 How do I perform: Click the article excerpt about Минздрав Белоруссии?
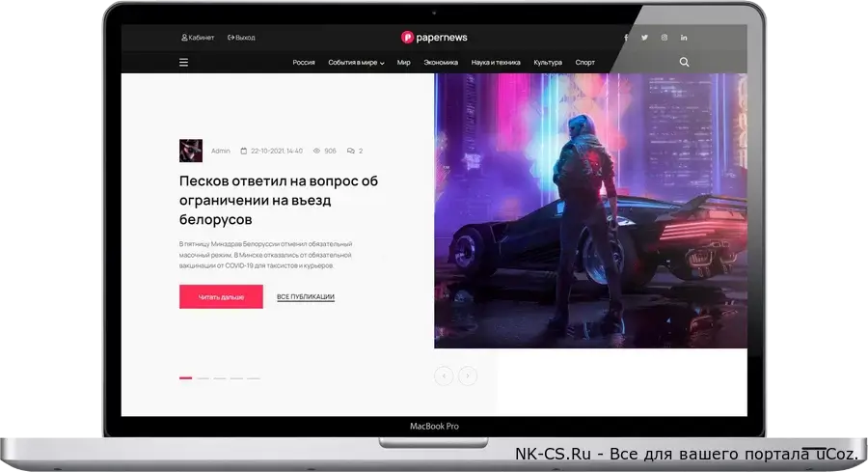tap(266, 255)
